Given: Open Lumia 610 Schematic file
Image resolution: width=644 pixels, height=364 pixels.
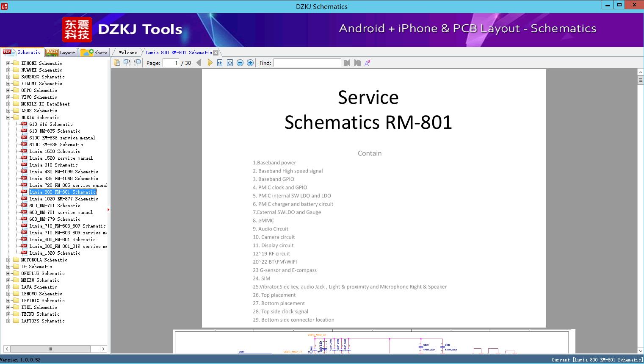Looking at the screenshot, I should (x=53, y=165).
